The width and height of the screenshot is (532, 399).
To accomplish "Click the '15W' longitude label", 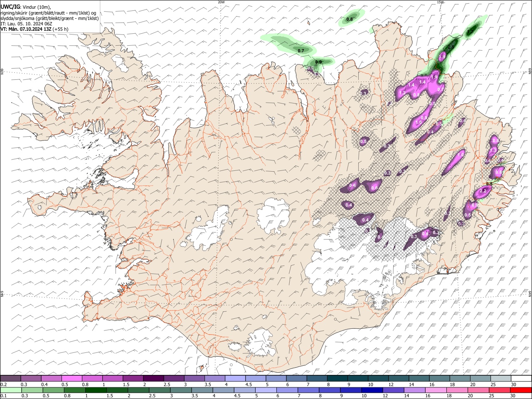I will click(x=440, y=2).
